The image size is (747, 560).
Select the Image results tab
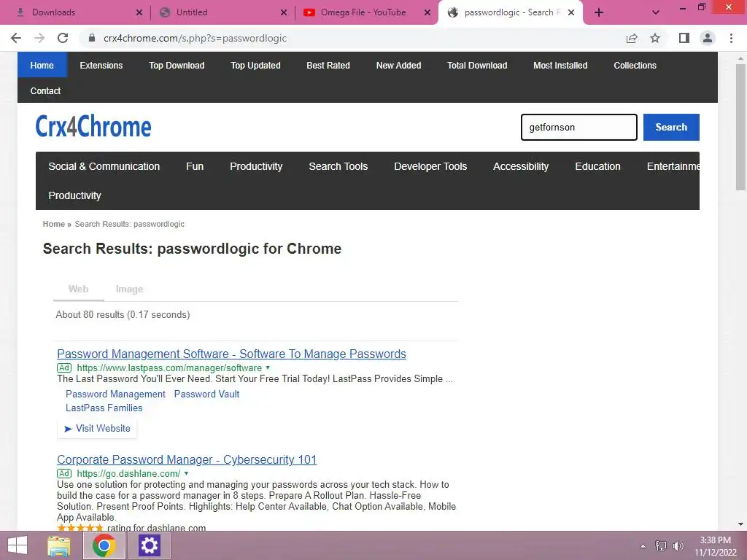129,289
